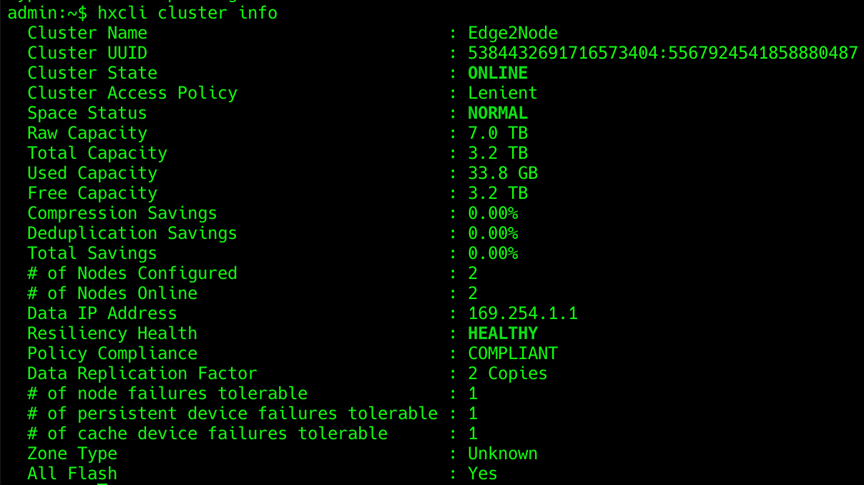Click the 33.8 GB used capacity value
Viewport: 864px width, 485px height.
pyautogui.click(x=503, y=173)
